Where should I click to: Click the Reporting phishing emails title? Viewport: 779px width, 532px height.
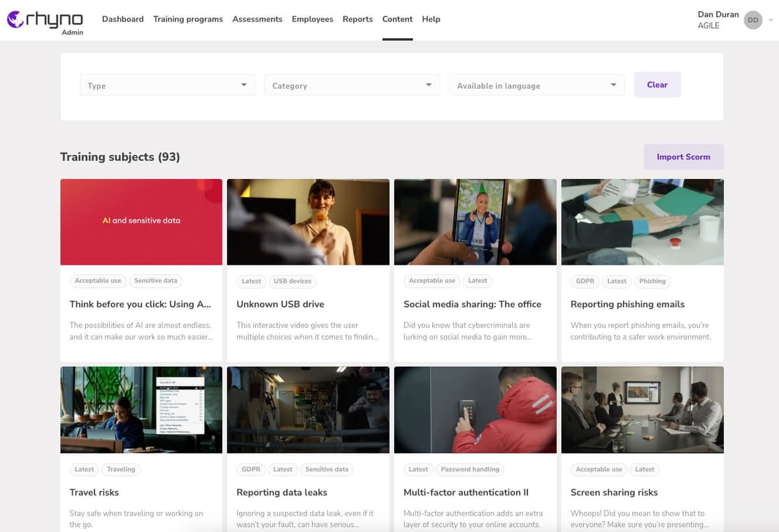pos(627,304)
